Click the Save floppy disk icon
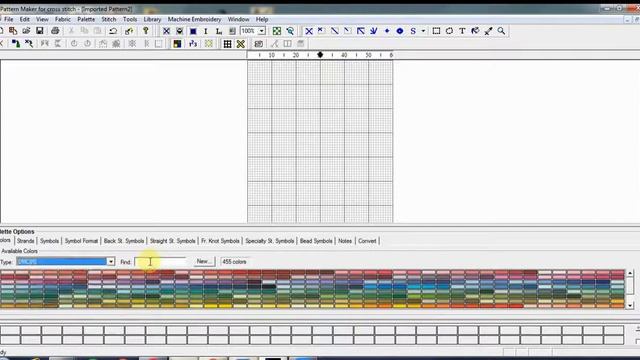The image size is (640, 360). click(40, 31)
